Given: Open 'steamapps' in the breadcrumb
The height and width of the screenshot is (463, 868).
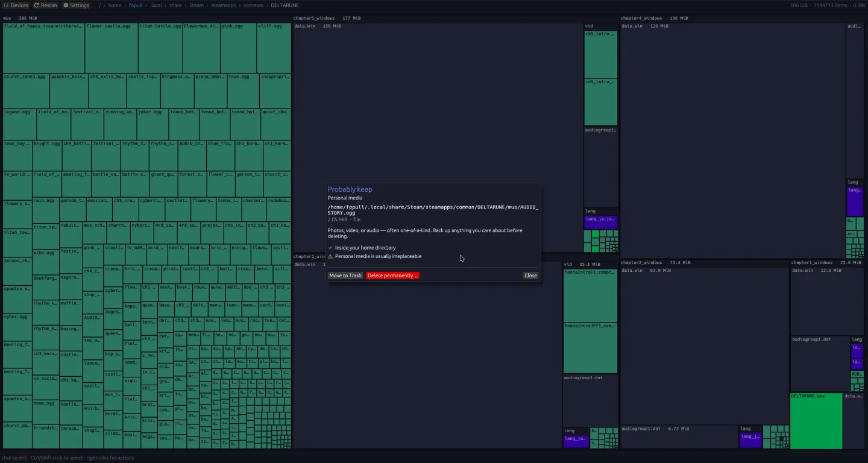Looking at the screenshot, I should [224, 5].
